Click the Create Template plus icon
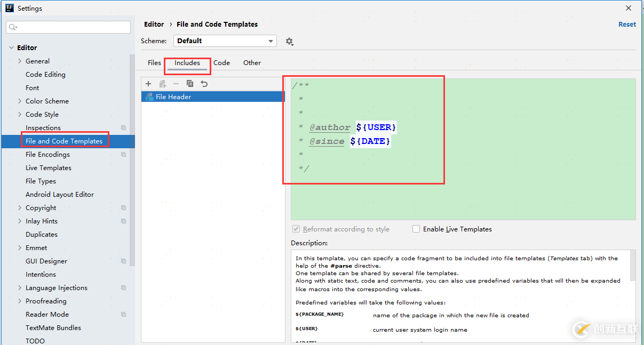Screen dimensions: 644x345 tap(148, 84)
